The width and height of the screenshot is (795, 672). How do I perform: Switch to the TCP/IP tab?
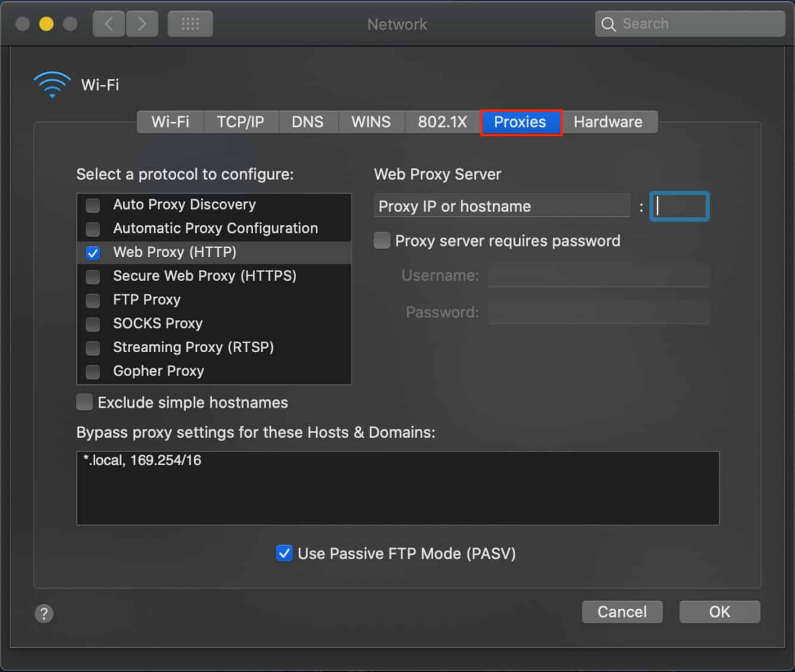[x=241, y=122]
